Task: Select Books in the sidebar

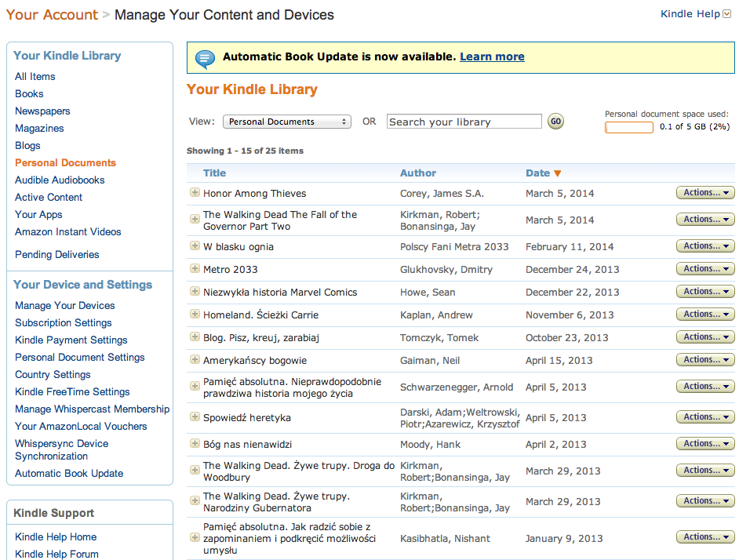Action: tap(29, 94)
